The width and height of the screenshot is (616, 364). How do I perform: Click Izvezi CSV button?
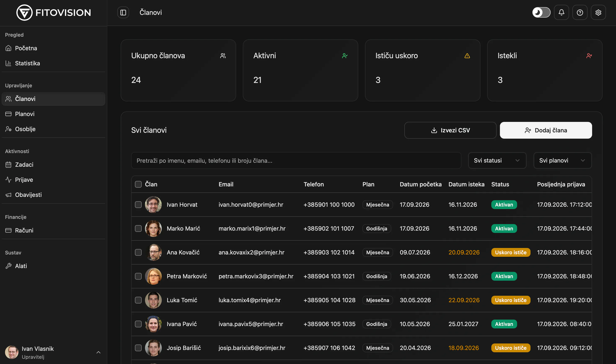pyautogui.click(x=450, y=130)
